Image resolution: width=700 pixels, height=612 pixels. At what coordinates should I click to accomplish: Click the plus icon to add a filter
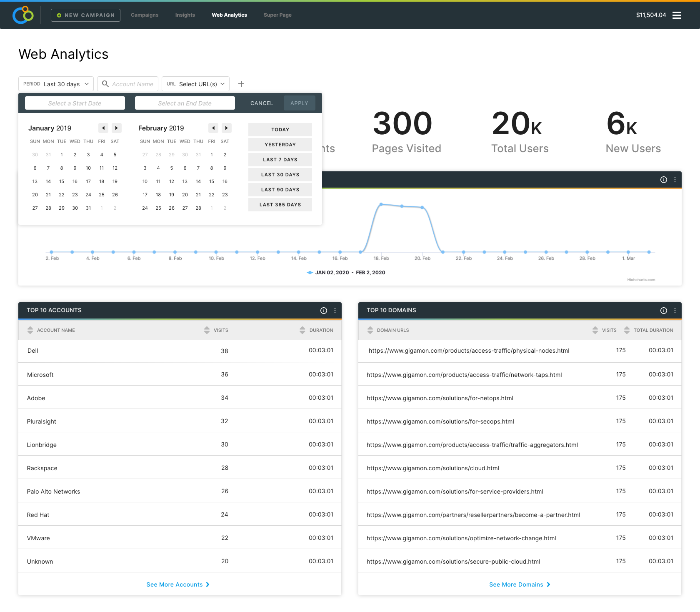coord(241,84)
